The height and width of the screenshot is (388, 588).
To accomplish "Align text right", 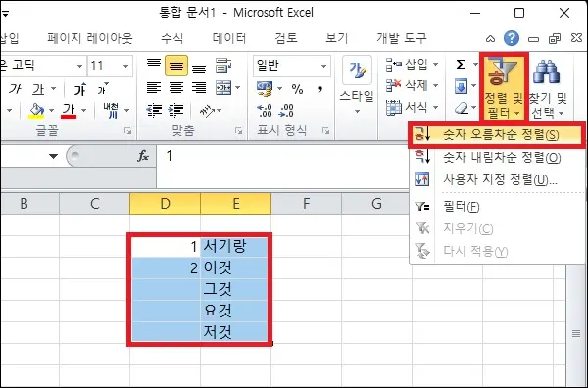I will pyautogui.click(x=199, y=88).
